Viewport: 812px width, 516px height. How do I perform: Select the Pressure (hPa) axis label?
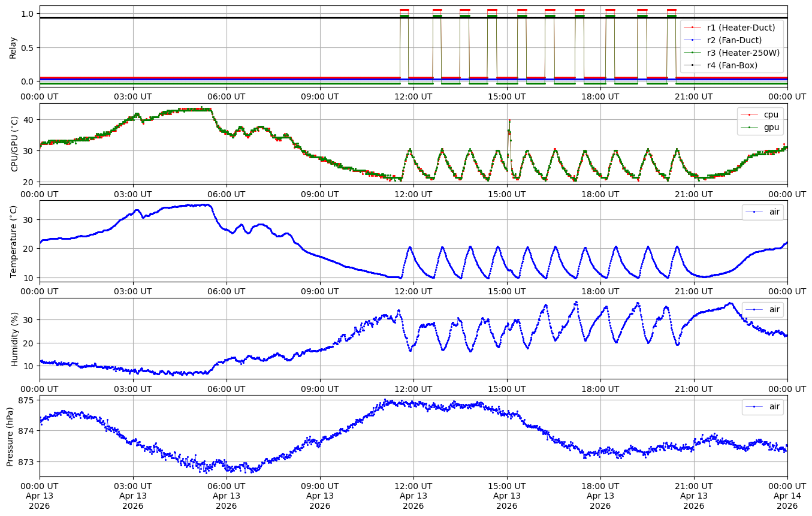coord(10,436)
